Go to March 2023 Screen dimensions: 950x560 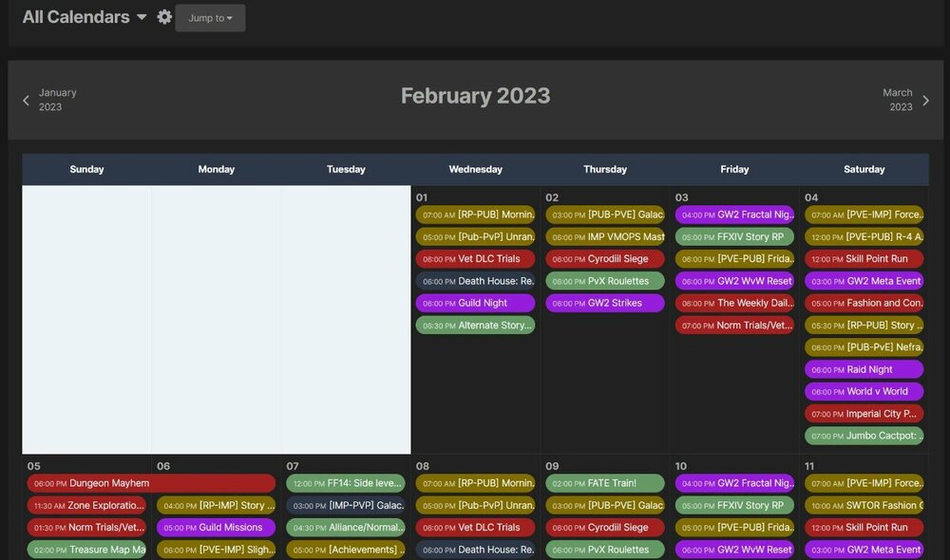point(897,100)
